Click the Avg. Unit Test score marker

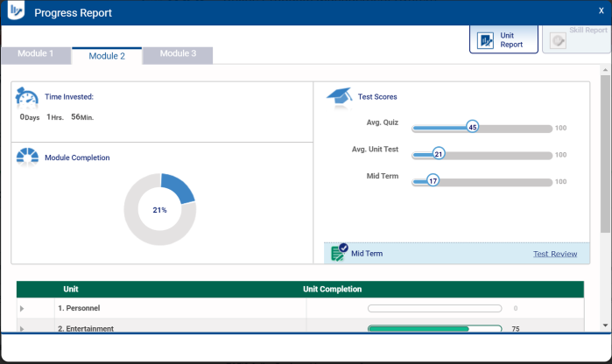pyautogui.click(x=439, y=154)
